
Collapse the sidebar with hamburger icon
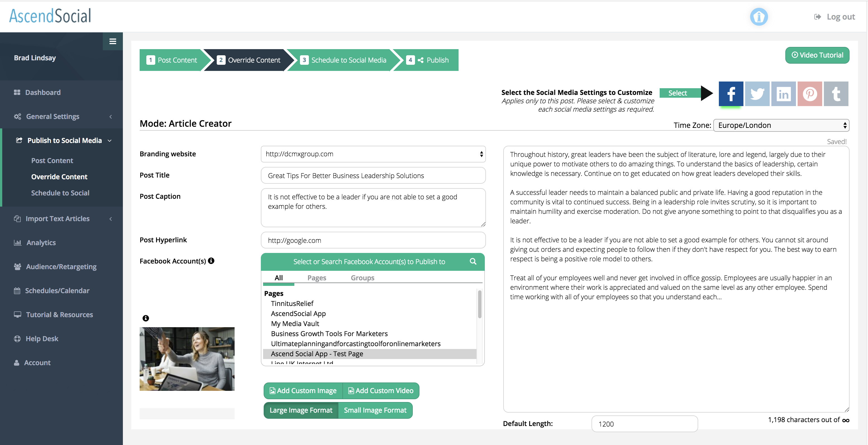coord(113,41)
